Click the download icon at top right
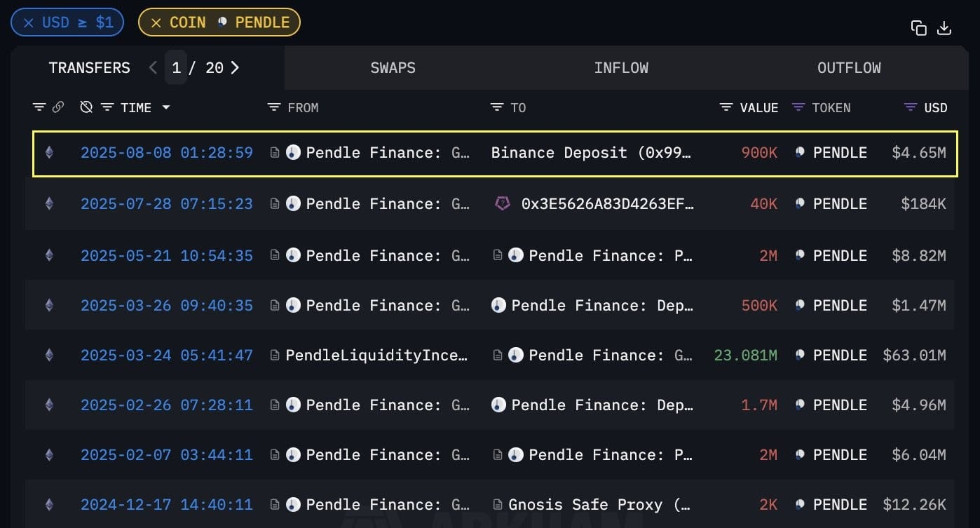980x528 pixels. 944,28
